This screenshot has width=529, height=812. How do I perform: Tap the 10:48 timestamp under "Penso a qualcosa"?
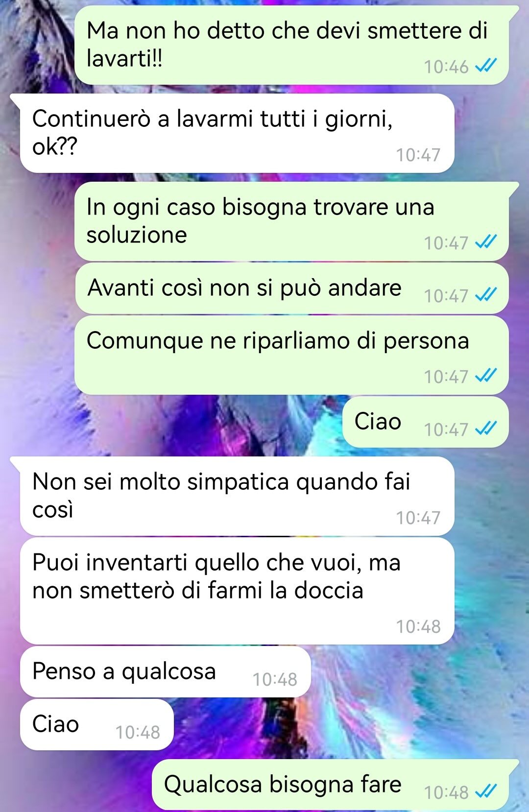(275, 679)
